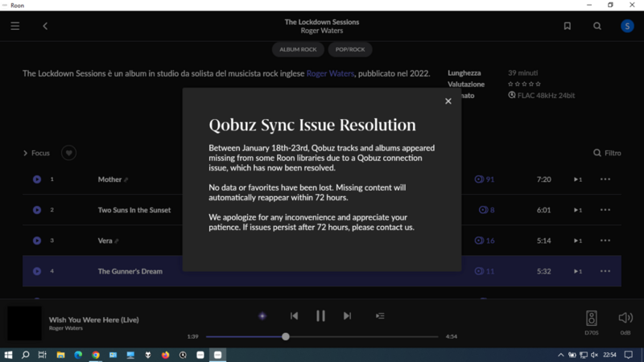Open the volume speaker control
644x362 pixels.
tap(625, 319)
